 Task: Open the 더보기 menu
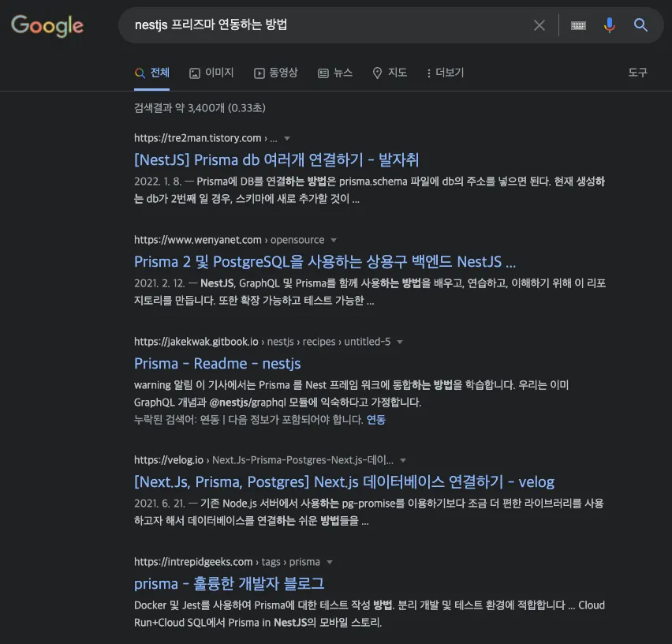click(x=445, y=73)
